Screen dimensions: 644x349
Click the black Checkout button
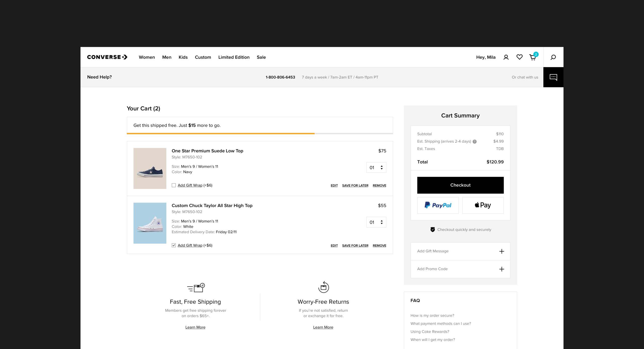pyautogui.click(x=460, y=185)
